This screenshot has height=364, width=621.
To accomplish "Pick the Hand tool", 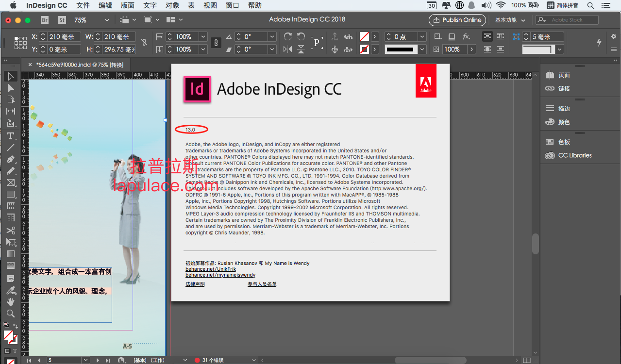I will (x=11, y=301).
